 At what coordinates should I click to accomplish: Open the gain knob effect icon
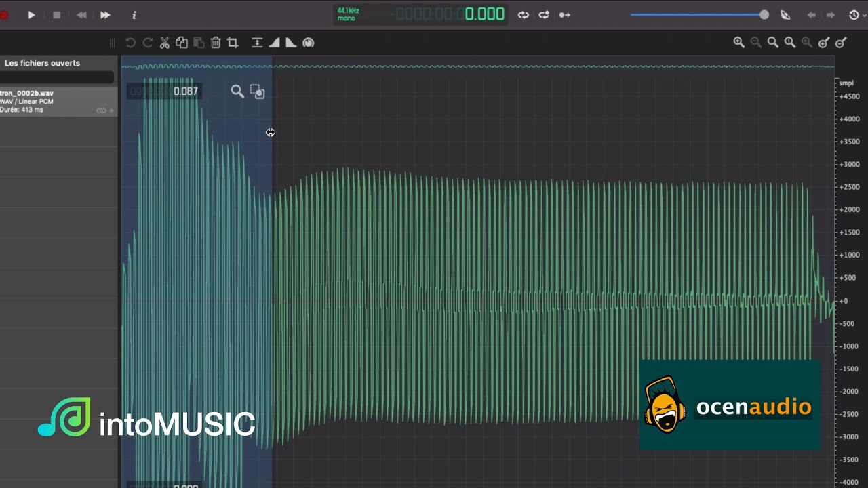309,43
